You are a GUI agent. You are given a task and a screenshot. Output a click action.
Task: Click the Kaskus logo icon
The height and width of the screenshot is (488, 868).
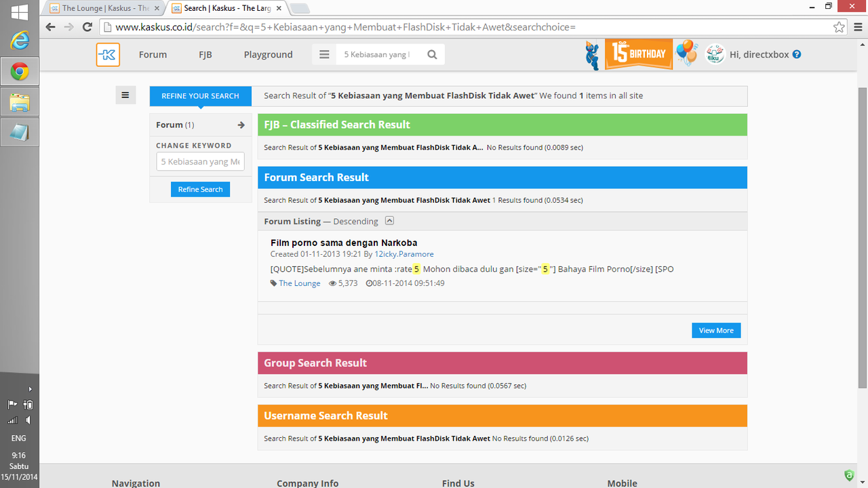108,55
